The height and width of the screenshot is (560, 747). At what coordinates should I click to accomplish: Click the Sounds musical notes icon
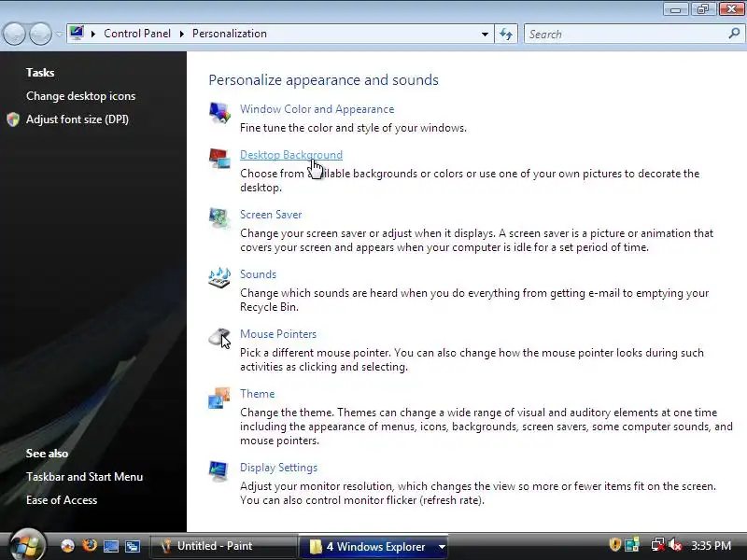(219, 277)
